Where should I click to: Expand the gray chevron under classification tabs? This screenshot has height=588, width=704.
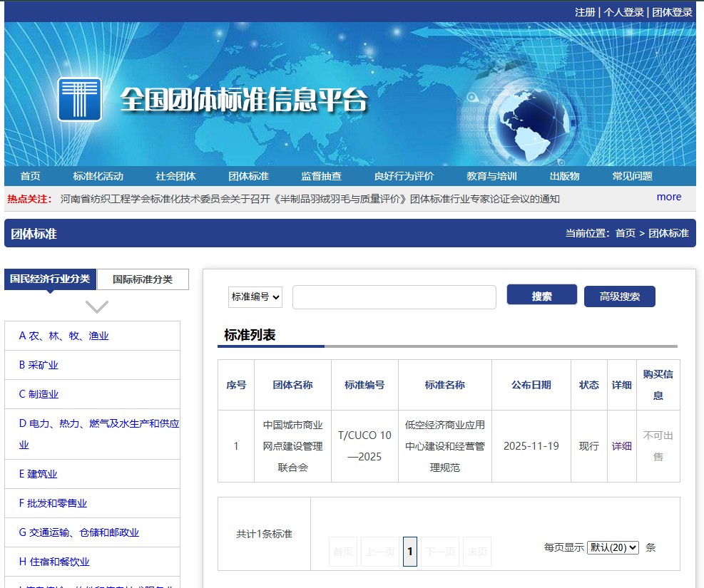(x=97, y=306)
